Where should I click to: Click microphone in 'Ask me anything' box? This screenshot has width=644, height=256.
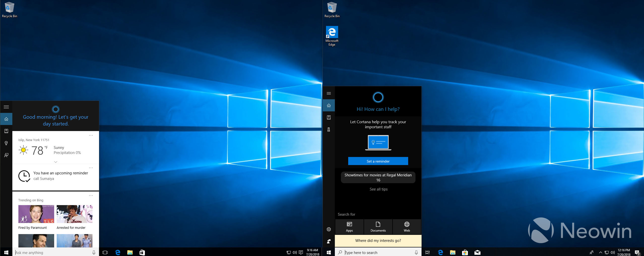click(x=94, y=252)
